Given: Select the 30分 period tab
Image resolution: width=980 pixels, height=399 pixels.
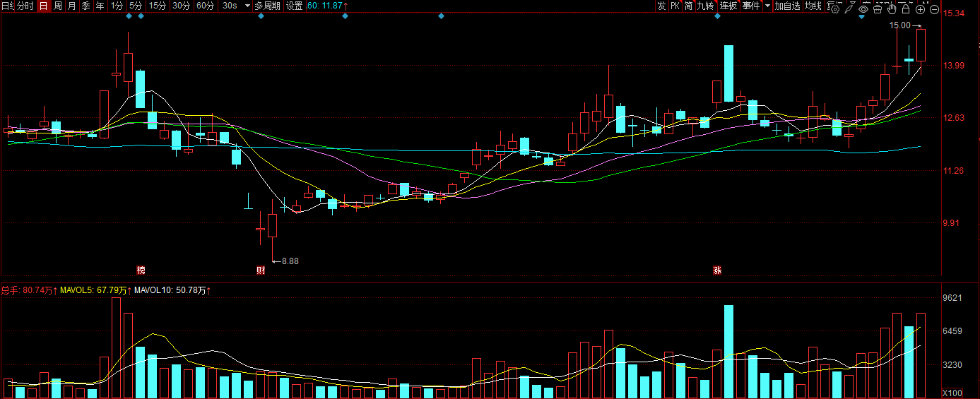Looking at the screenshot, I should 182,6.
